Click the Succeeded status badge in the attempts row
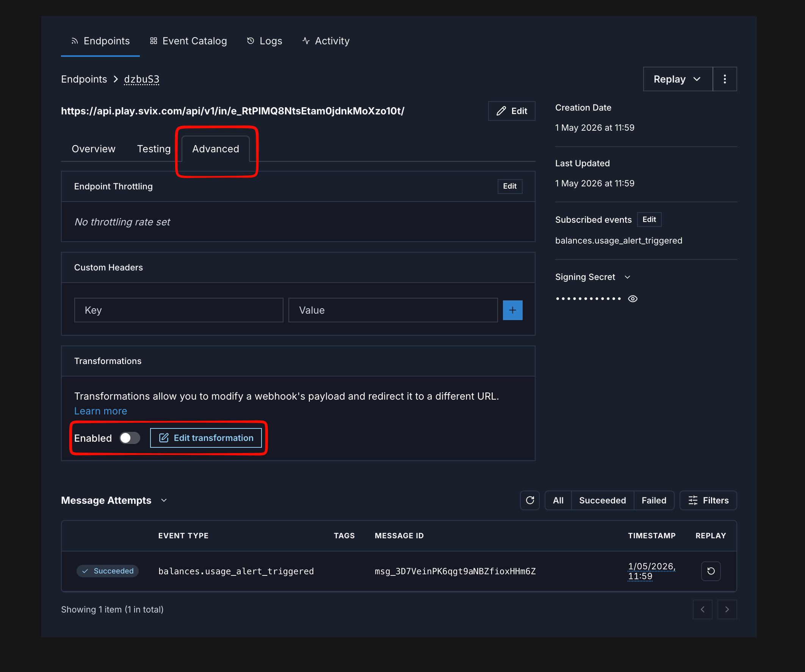Viewport: 805px width, 672px height. pos(108,571)
